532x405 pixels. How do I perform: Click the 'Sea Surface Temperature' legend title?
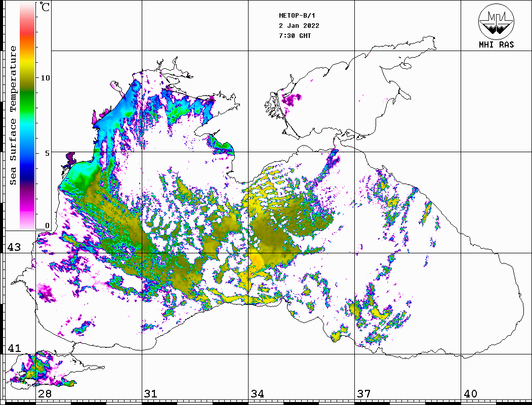13,115
